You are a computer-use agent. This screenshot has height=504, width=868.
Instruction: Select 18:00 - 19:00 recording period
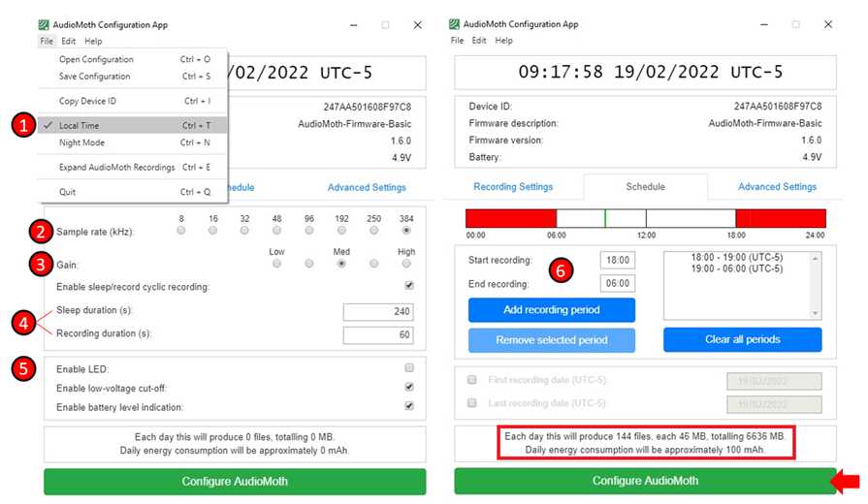coord(737,257)
